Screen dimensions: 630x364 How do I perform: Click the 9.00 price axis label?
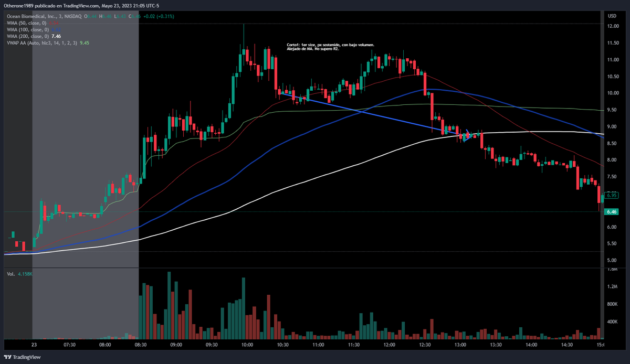[x=612, y=127]
